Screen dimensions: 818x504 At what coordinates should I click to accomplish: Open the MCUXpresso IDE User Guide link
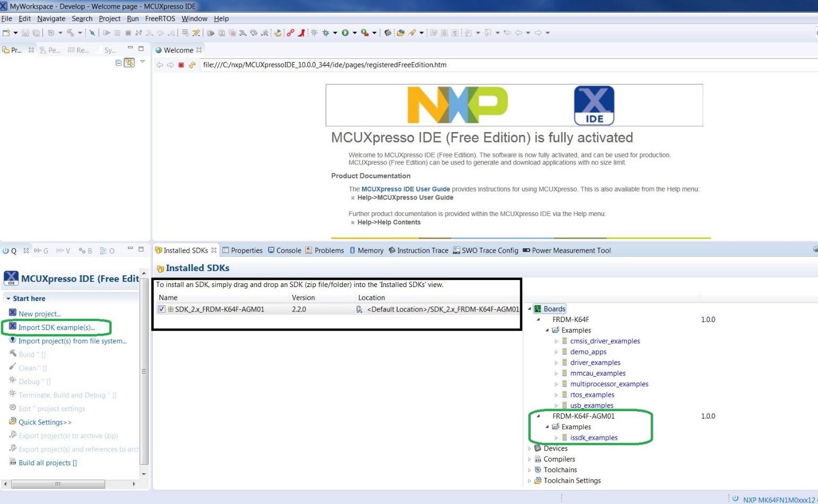coord(406,189)
